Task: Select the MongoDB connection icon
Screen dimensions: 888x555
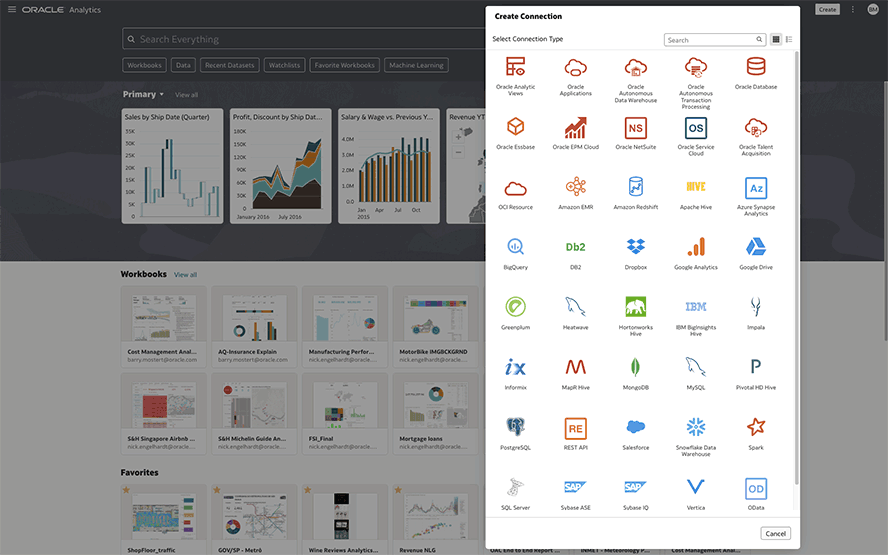Action: click(x=635, y=367)
